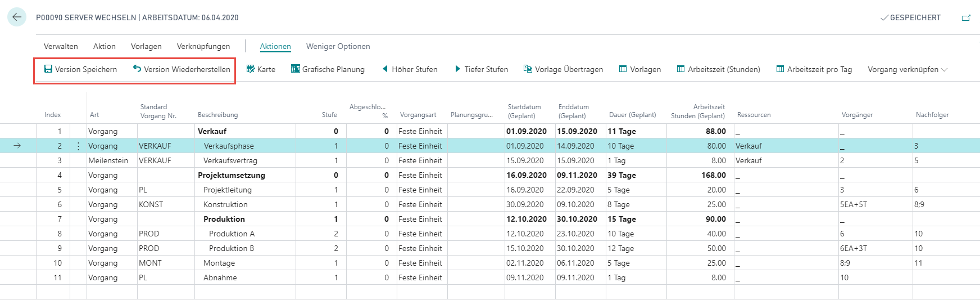Screen dimensions: 980x300
Task: Click the Vorgangsart column header
Action: 418,115
